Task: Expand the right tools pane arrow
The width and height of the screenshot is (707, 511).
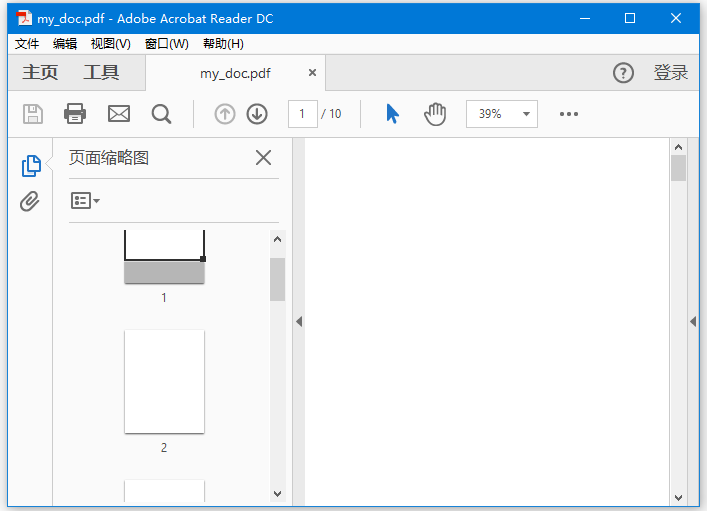Action: point(693,322)
